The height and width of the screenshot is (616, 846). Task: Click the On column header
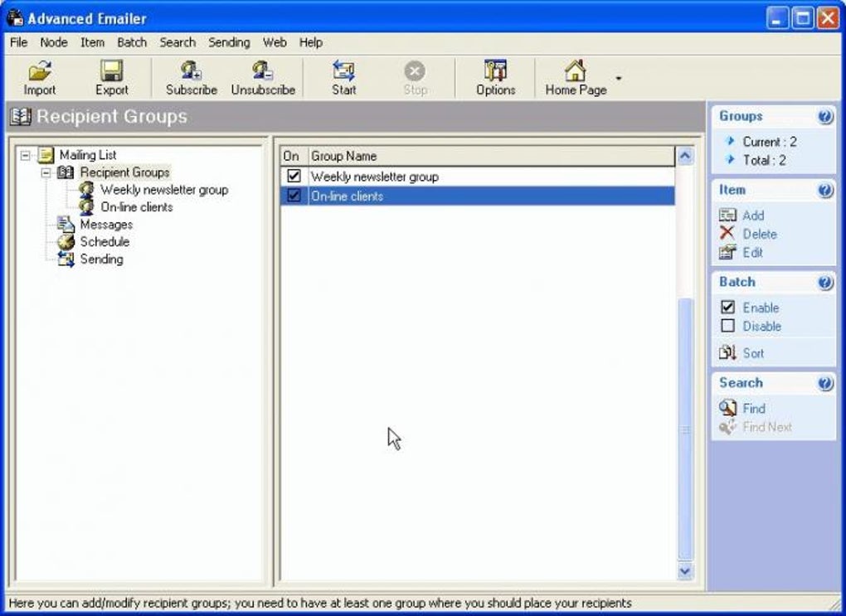point(294,156)
